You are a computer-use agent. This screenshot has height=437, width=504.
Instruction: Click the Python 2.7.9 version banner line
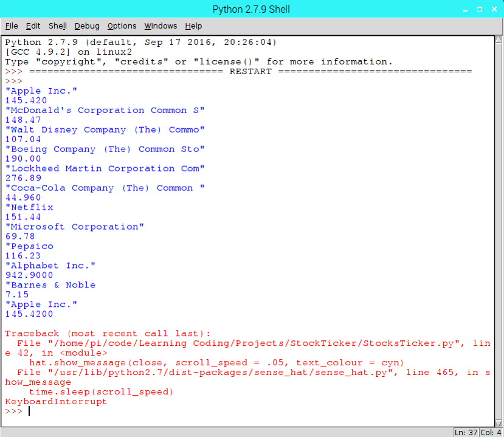pyautogui.click(x=141, y=42)
